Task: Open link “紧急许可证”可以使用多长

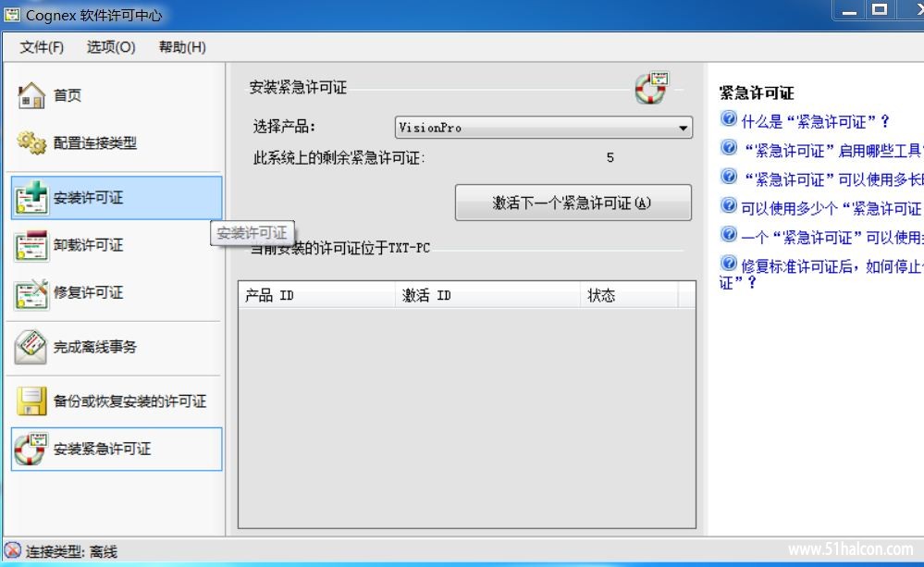Action: [x=832, y=179]
